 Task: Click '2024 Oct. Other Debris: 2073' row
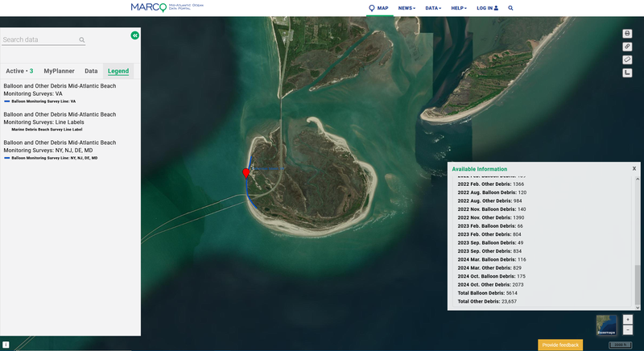[490, 284]
